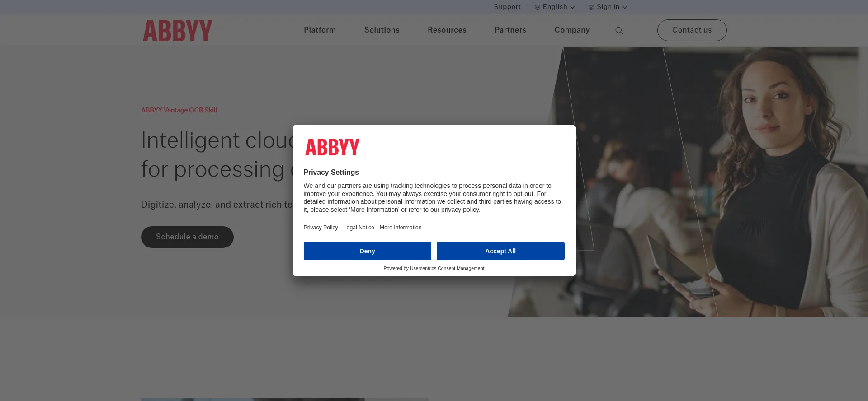868x401 pixels.
Task: Open the Partners menu
Action: pyautogui.click(x=510, y=30)
